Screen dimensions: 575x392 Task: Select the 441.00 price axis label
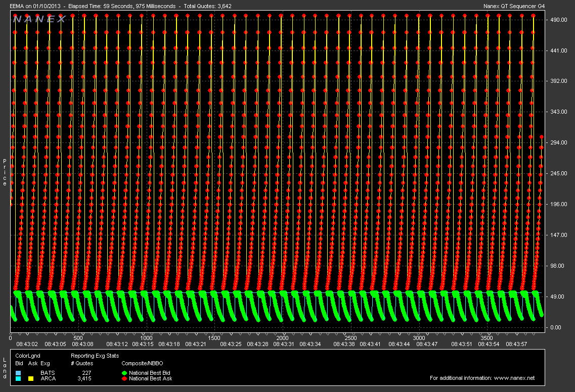[558, 51]
